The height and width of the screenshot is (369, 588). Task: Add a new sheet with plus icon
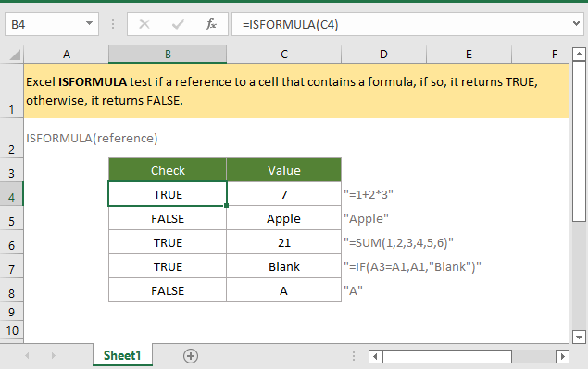[x=191, y=356]
